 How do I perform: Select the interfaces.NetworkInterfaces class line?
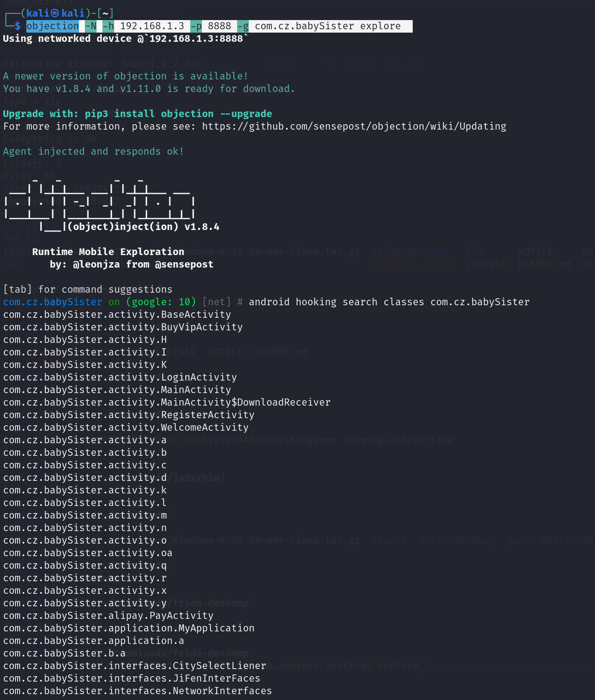tap(138, 691)
